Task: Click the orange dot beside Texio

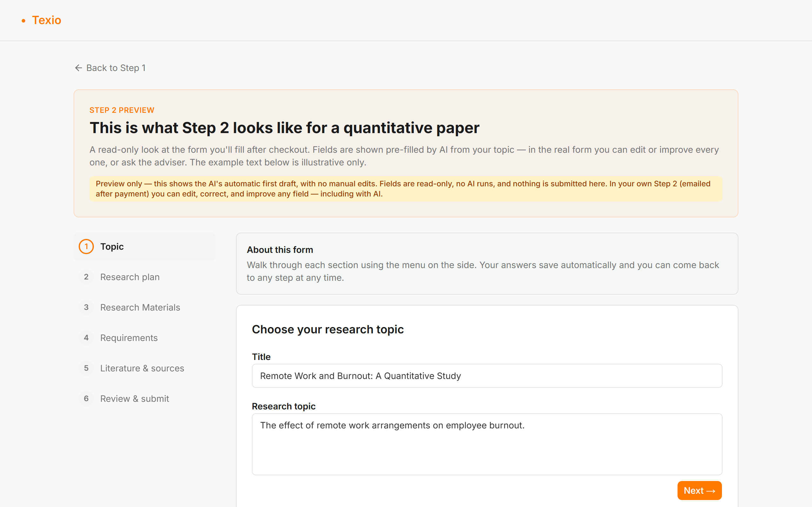Action: 23,21
